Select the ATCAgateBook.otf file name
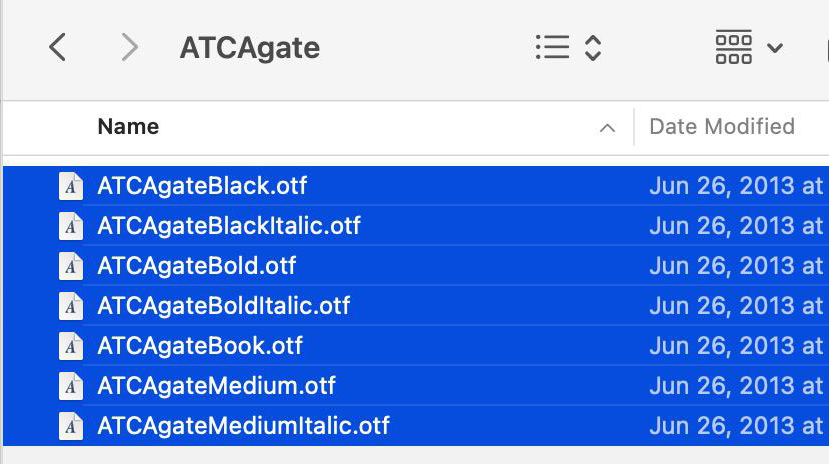Image resolution: width=829 pixels, height=464 pixels. [x=199, y=346]
